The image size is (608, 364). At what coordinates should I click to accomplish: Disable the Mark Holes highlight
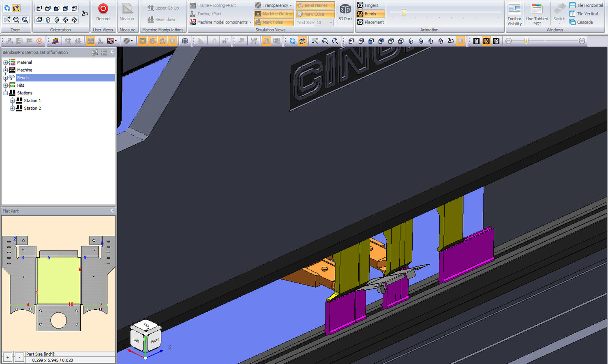point(274,22)
